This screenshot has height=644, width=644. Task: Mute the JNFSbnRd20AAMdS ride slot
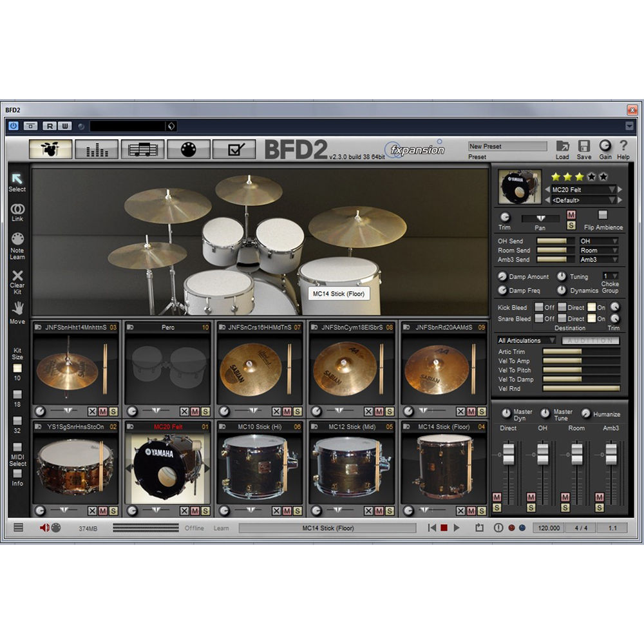pos(471,411)
